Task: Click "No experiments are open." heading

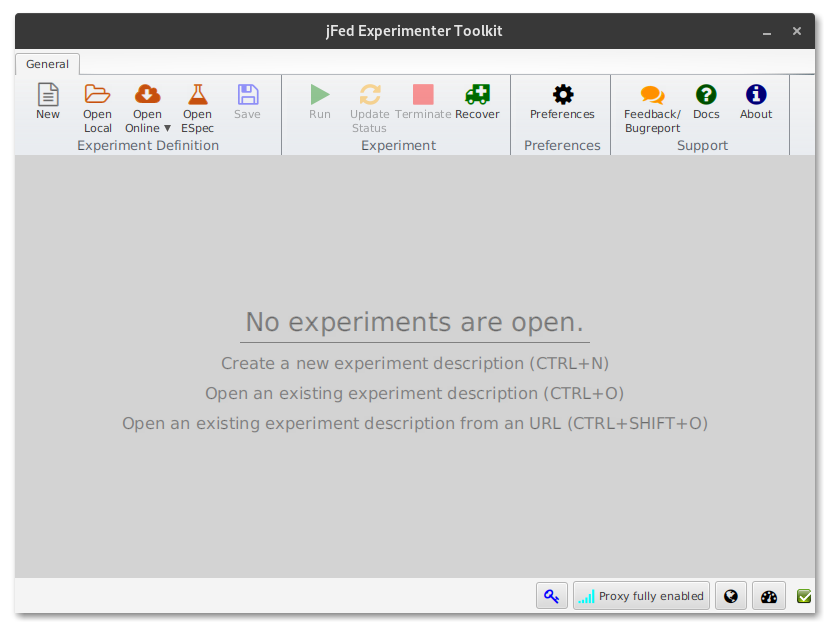Action: coord(415,322)
